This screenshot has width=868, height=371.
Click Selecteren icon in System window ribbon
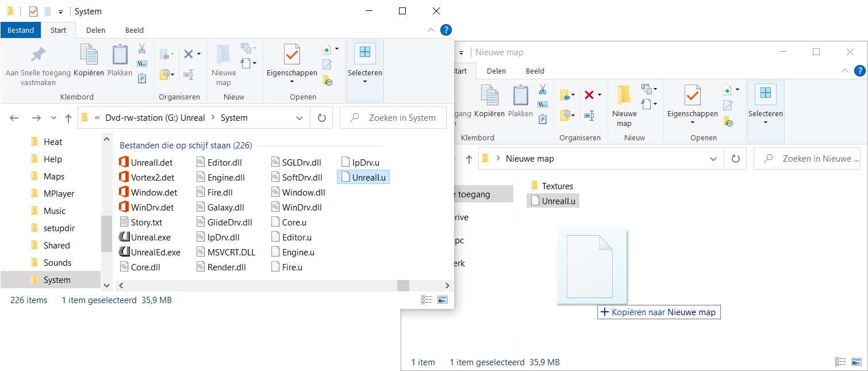[x=365, y=53]
